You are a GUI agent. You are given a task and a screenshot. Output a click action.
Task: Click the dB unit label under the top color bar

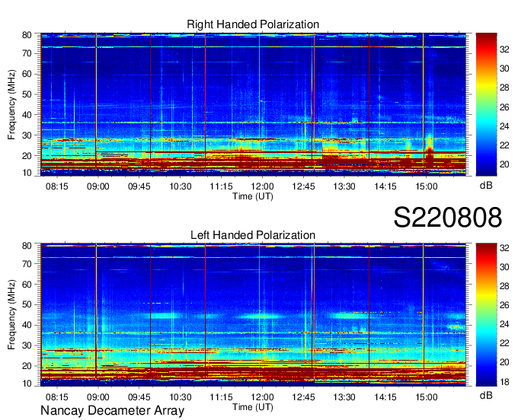[x=486, y=186]
